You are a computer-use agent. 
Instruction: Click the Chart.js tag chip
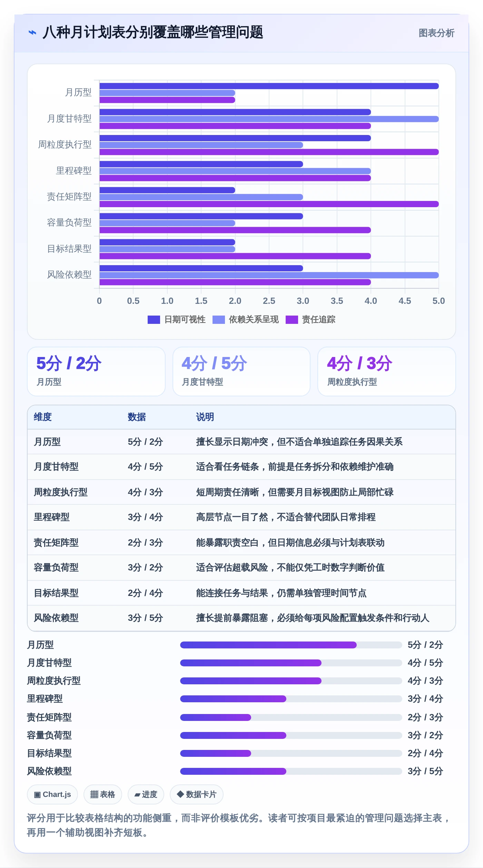(52, 794)
